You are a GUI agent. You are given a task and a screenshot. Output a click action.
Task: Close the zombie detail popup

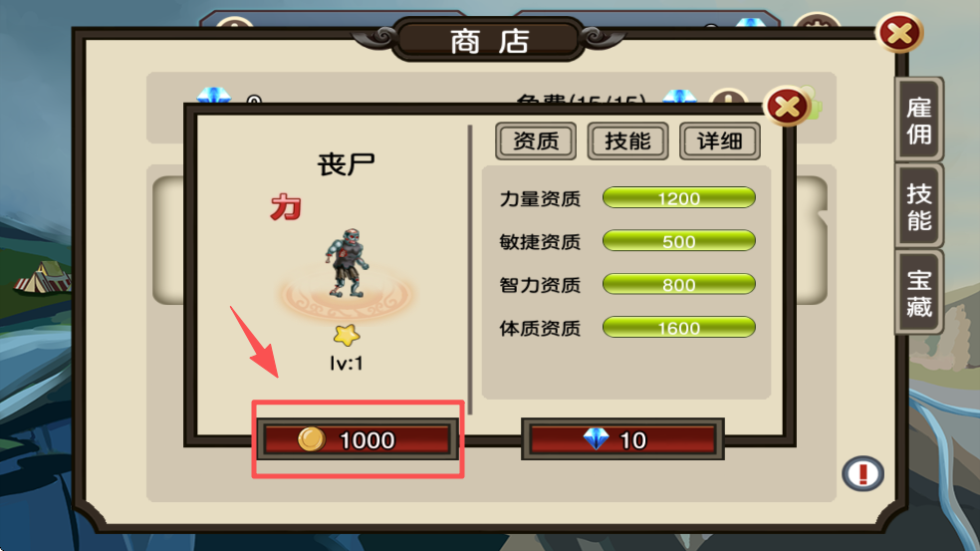pos(787,107)
